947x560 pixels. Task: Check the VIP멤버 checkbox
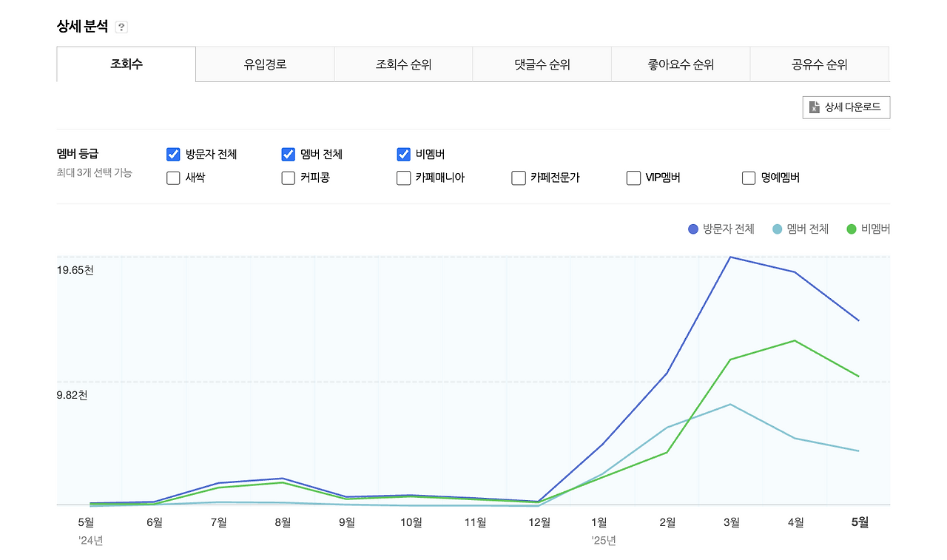click(x=633, y=178)
